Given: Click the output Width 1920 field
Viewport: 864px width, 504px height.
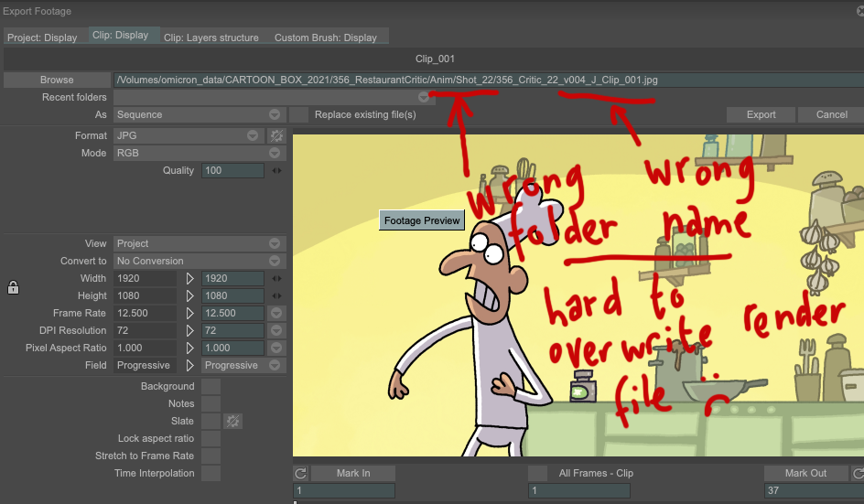Looking at the screenshot, I should click(x=232, y=279).
